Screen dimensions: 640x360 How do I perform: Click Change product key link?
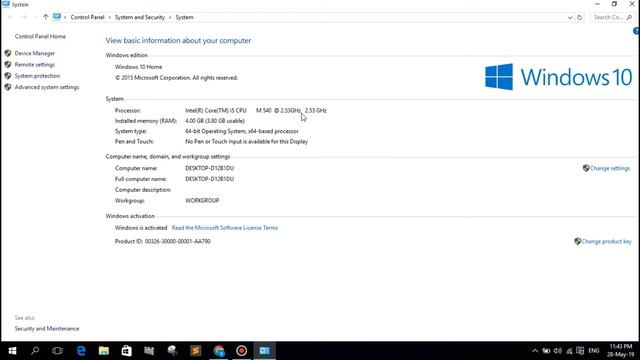607,241
